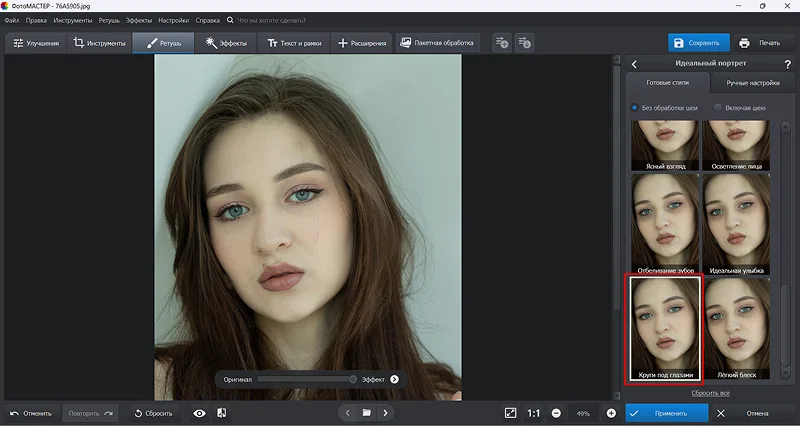Switch to Готовые стили tab
Screen dimensions: 800x426
[667, 83]
